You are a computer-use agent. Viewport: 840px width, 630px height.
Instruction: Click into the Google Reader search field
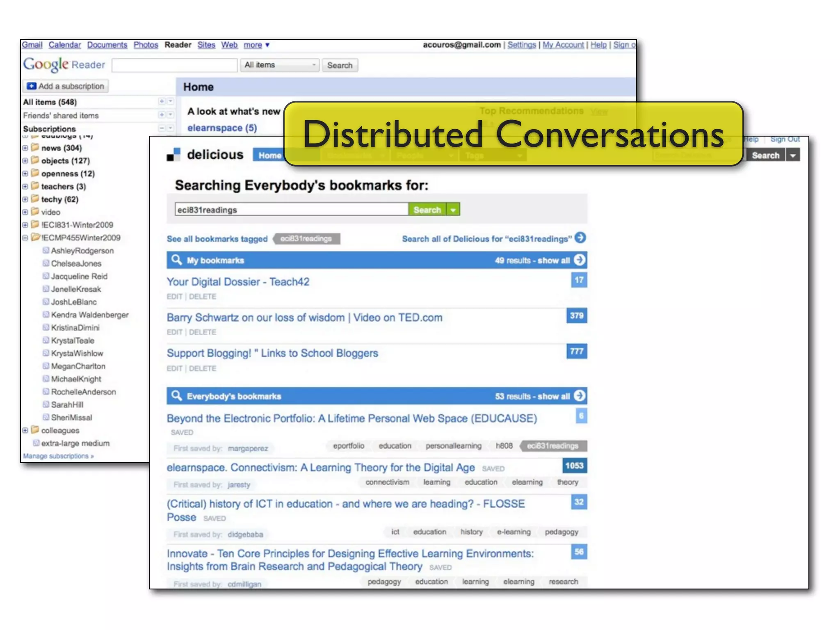tap(175, 65)
